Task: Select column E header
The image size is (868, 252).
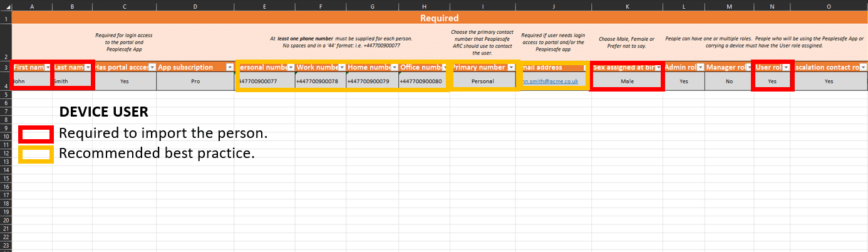Action: click(x=266, y=6)
